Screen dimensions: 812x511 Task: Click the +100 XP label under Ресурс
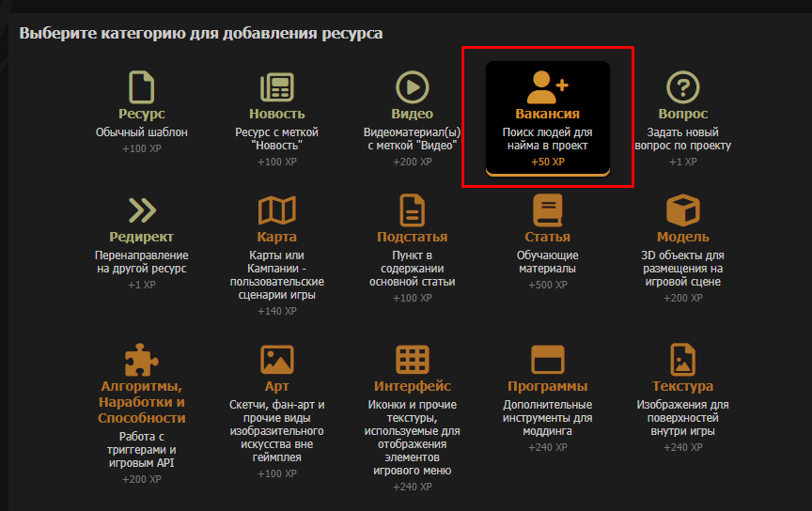(141, 149)
